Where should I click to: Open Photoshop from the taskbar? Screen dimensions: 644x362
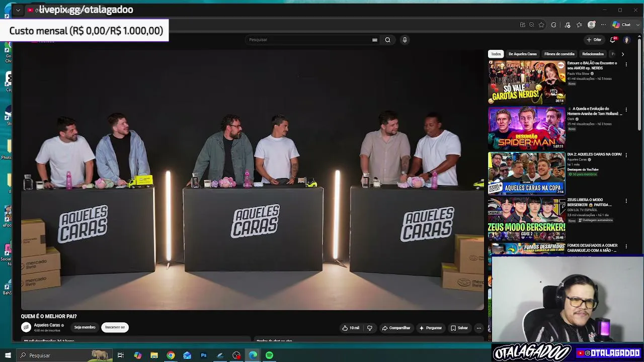tap(204, 355)
